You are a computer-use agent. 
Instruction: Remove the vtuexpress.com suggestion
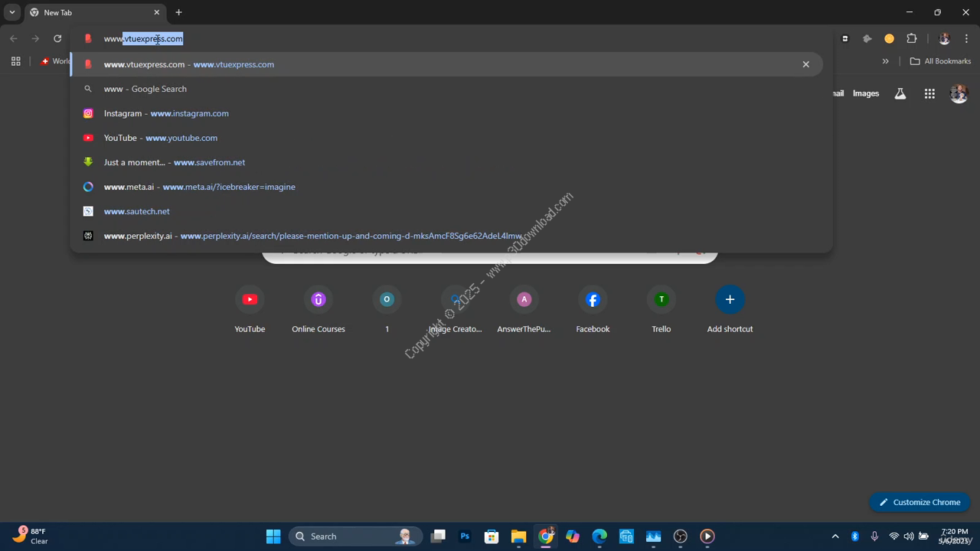tap(805, 64)
